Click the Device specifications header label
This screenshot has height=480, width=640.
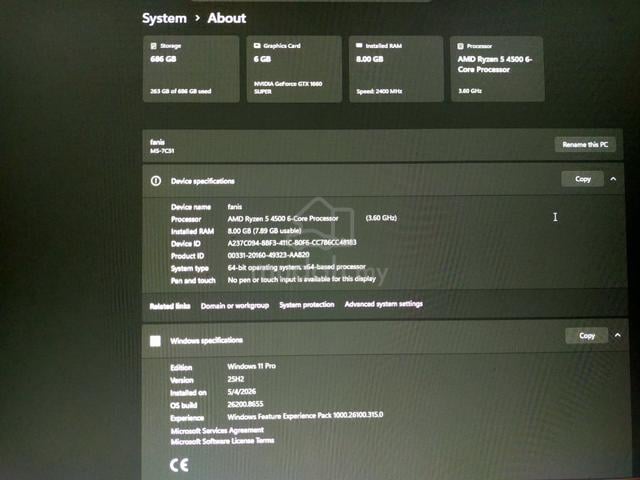click(x=202, y=181)
